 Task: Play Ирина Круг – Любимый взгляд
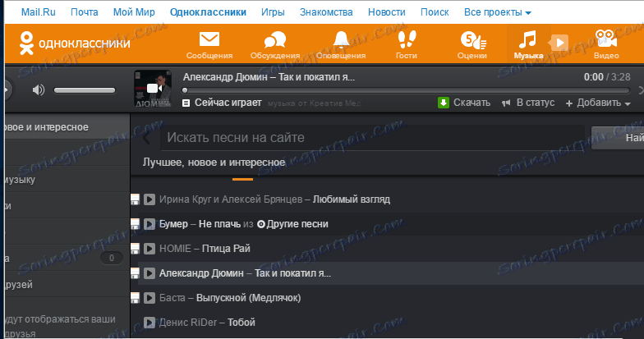(149, 199)
